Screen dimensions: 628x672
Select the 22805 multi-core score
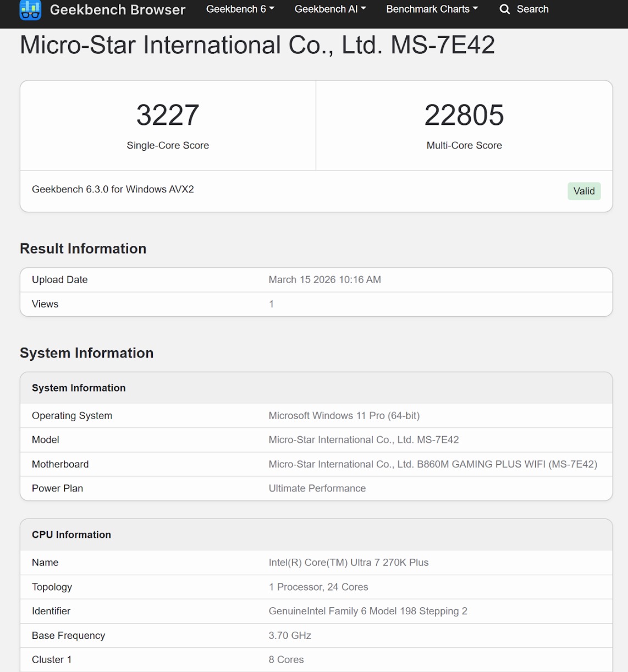point(464,115)
